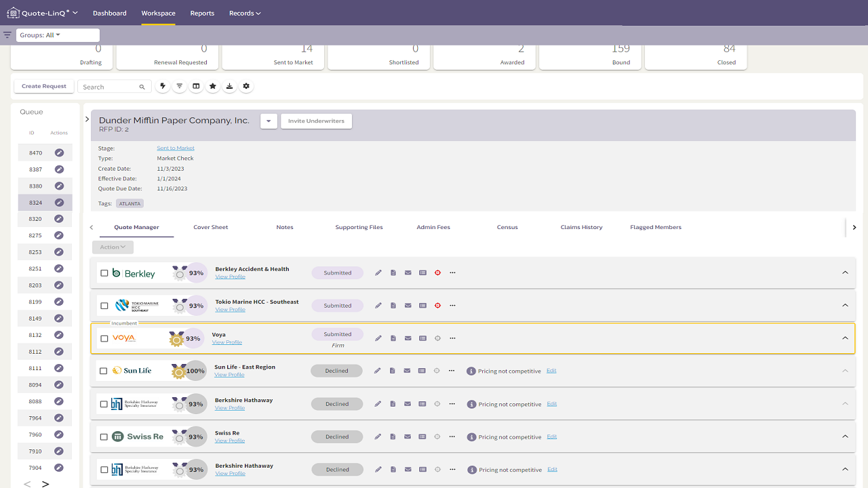Check the first Berkshire Hathaway row checkbox
Screen dimensions: 868x488
104,404
